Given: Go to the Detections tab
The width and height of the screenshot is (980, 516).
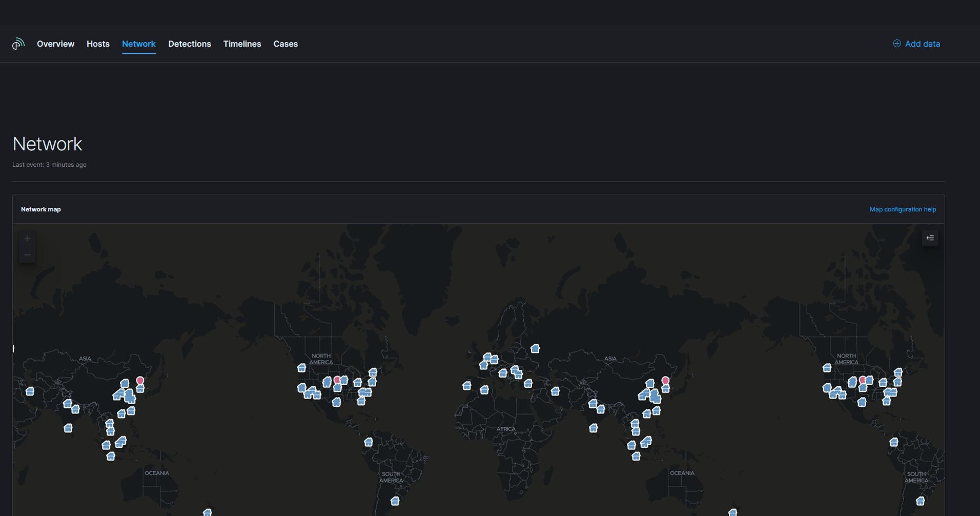Looking at the screenshot, I should [x=189, y=44].
